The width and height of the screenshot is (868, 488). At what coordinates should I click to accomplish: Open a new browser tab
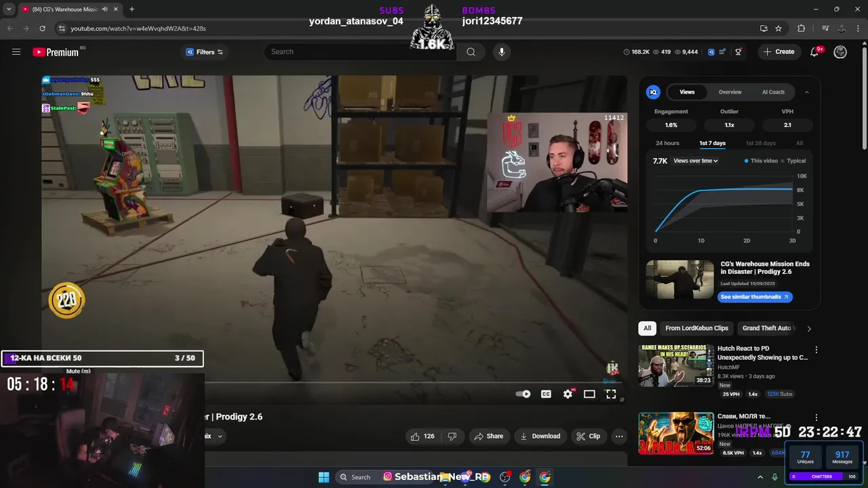(132, 9)
